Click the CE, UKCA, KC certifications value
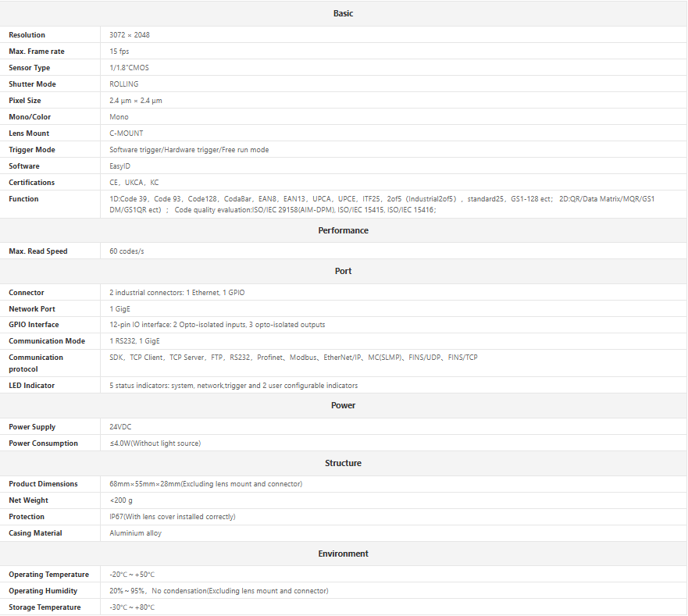Screen dimensions: 688x616 pyautogui.click(x=134, y=183)
